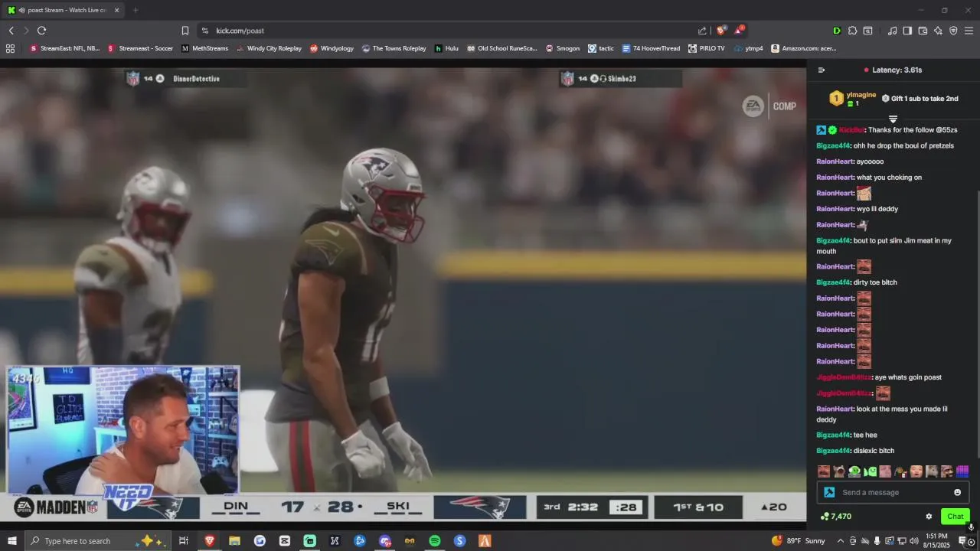Open the browser hamburger main menu
Image resolution: width=980 pixels, height=551 pixels.
tap(969, 31)
